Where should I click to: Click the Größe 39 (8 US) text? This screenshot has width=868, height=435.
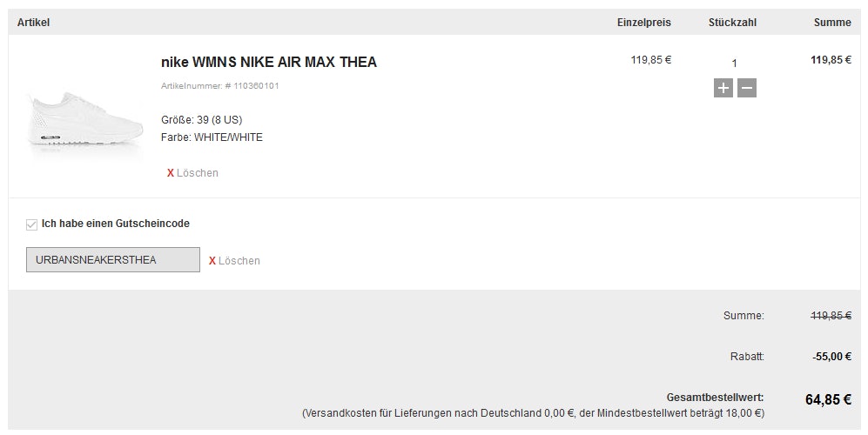pyautogui.click(x=201, y=120)
